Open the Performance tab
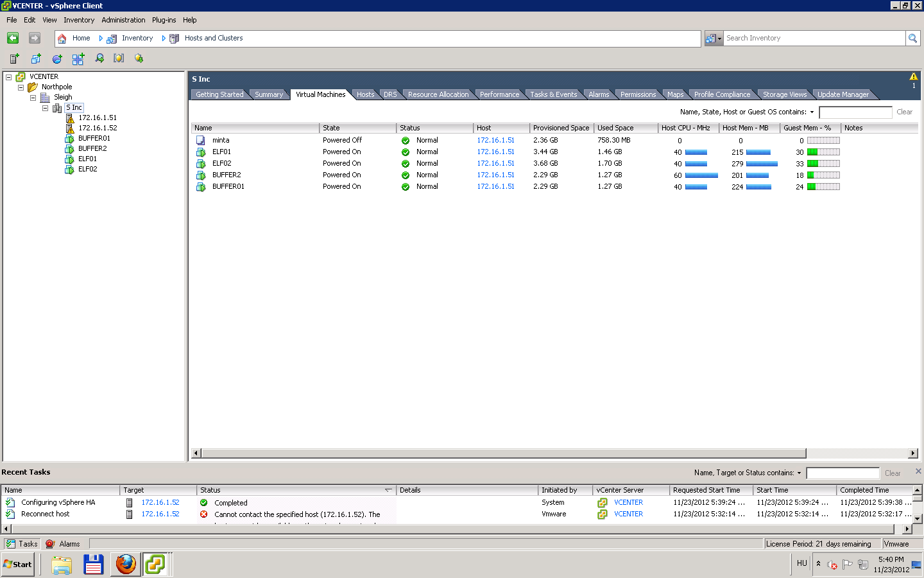Screen dimensions: 924x578 (x=499, y=94)
